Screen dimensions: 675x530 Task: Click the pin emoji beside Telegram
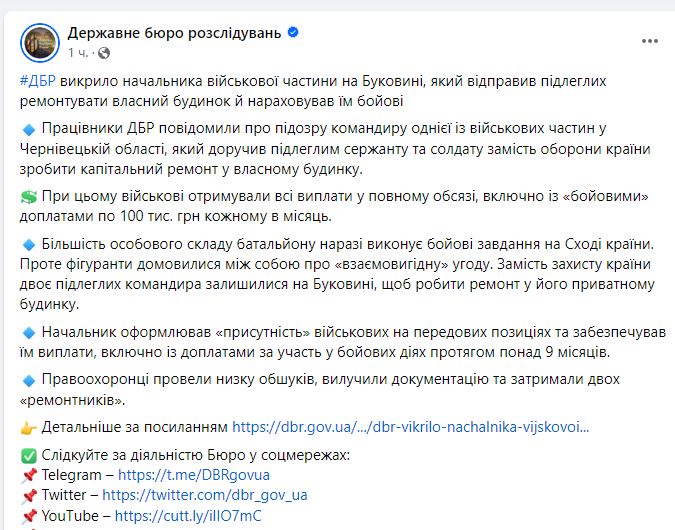pyautogui.click(x=28, y=475)
